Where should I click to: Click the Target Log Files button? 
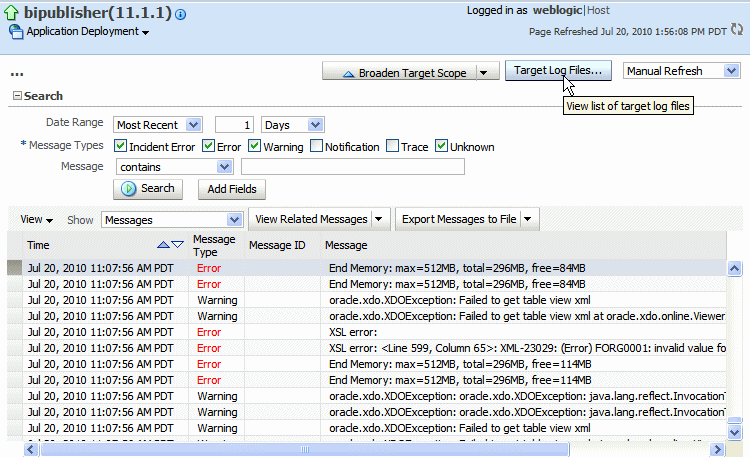point(558,70)
